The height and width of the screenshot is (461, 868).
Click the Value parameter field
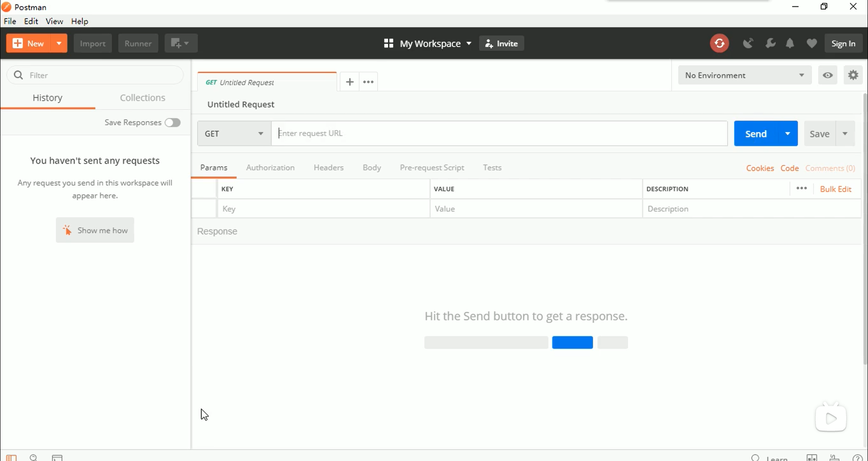[536, 209]
